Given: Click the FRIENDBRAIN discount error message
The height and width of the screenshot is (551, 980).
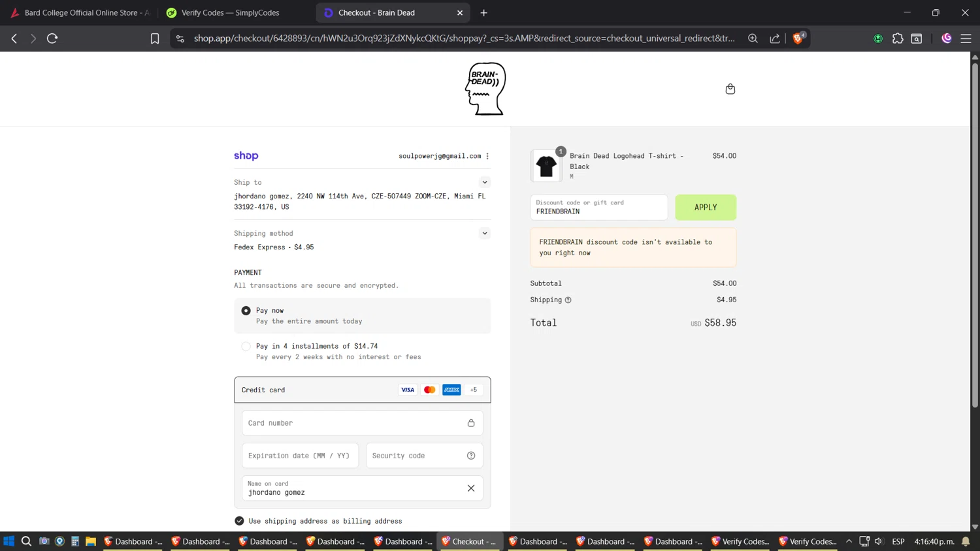Looking at the screenshot, I should tap(633, 247).
